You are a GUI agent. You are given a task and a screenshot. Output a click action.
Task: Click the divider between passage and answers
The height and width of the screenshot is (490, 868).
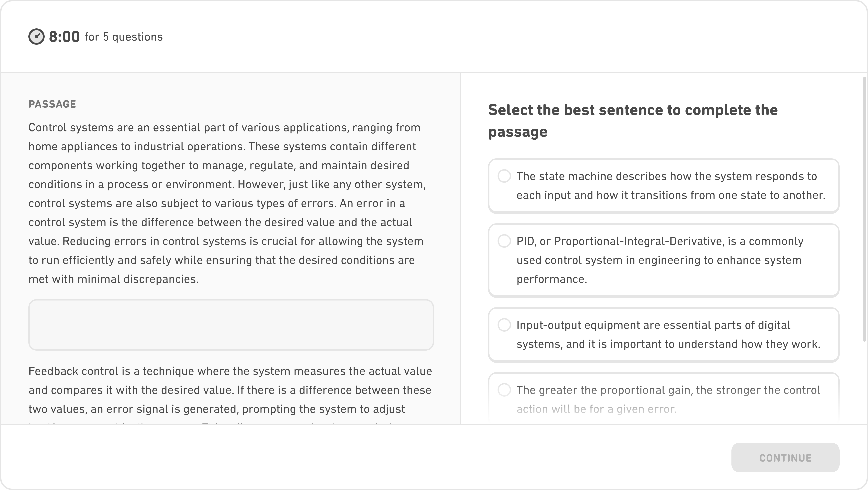click(x=460, y=236)
